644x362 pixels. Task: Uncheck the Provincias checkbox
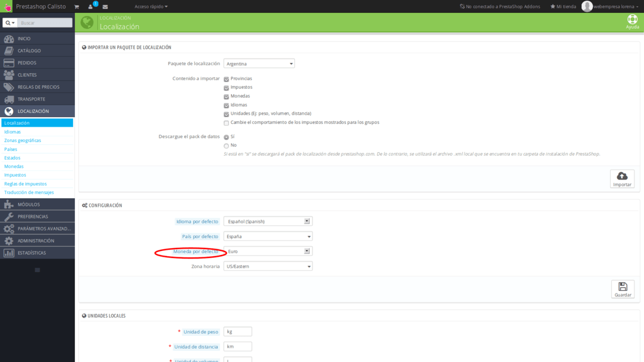tap(227, 79)
